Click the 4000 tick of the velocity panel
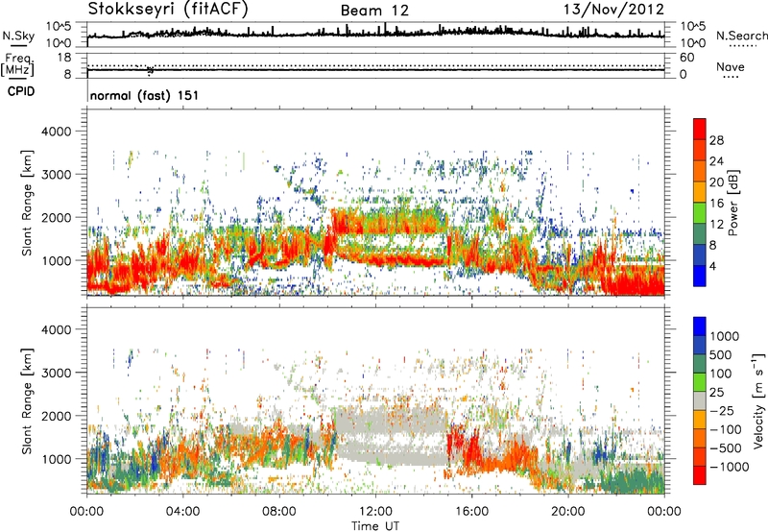Screen dimensions: 768x532 tap(56, 329)
